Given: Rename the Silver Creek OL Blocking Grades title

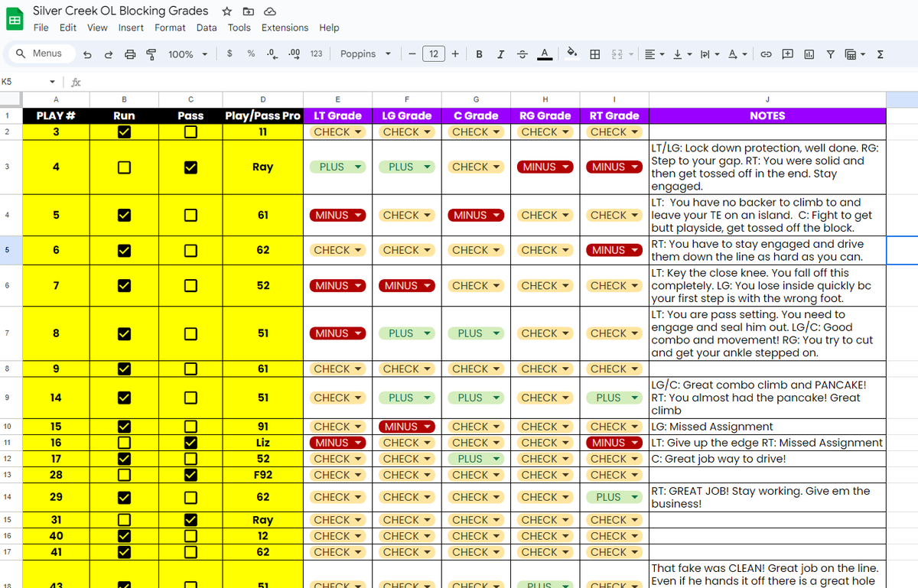Looking at the screenshot, I should pyautogui.click(x=121, y=11).
